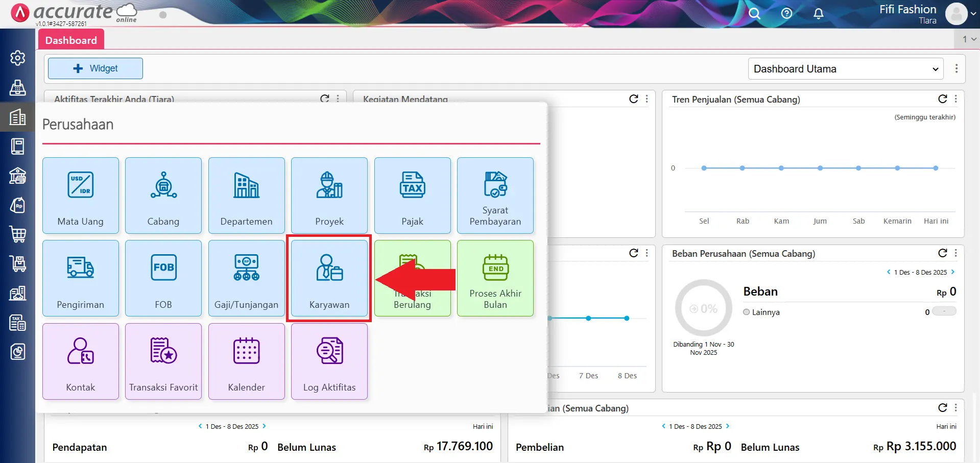
Task: Toggle the Lainnya switch pill
Action: click(944, 311)
